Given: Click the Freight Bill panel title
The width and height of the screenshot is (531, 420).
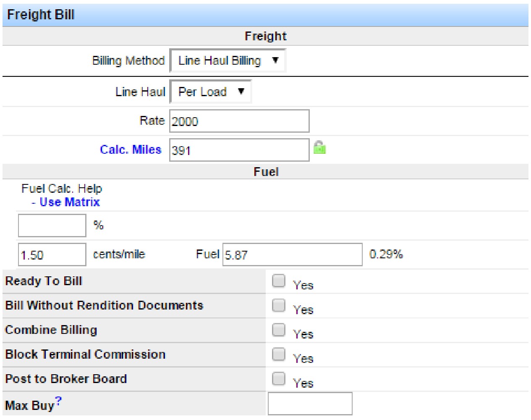Looking at the screenshot, I should (41, 15).
